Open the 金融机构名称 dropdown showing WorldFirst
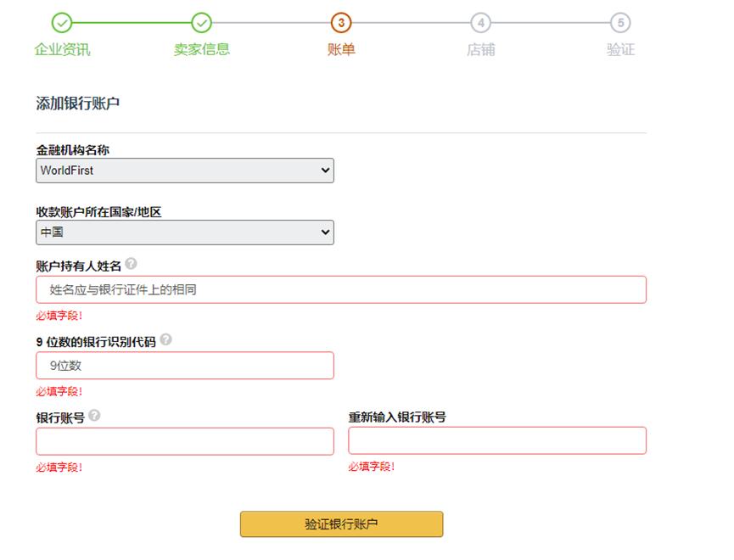The height and width of the screenshot is (560, 734). tap(184, 170)
